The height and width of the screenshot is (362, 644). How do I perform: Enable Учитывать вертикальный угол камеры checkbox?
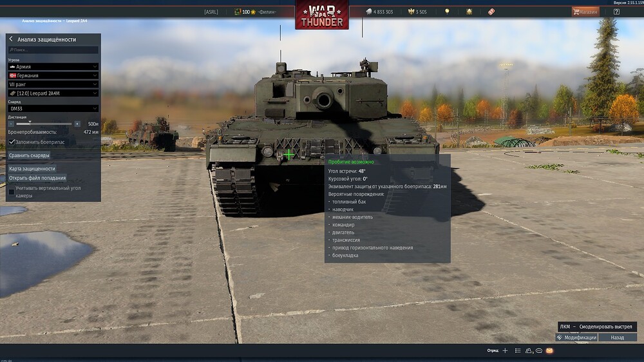[12, 192]
